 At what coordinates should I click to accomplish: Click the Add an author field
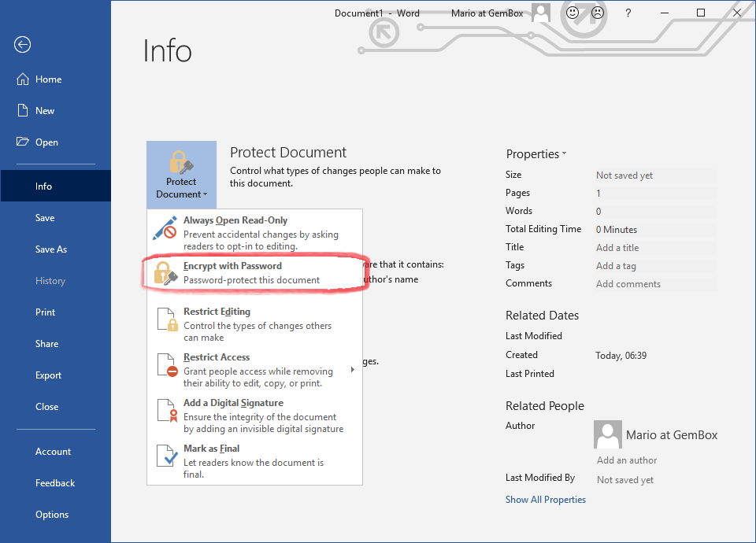(x=627, y=460)
